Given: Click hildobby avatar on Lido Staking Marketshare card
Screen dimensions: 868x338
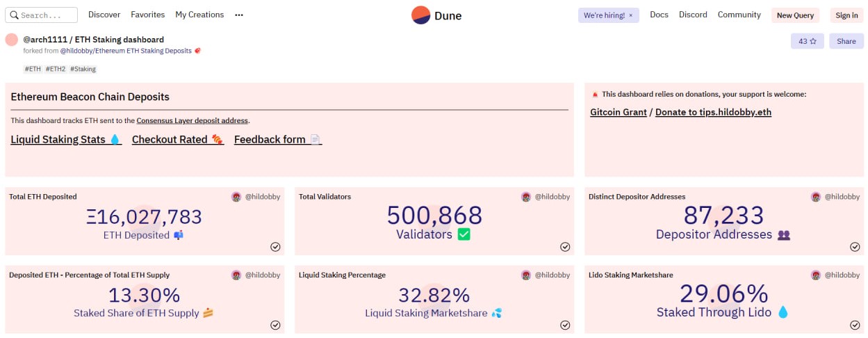Looking at the screenshot, I should [816, 275].
